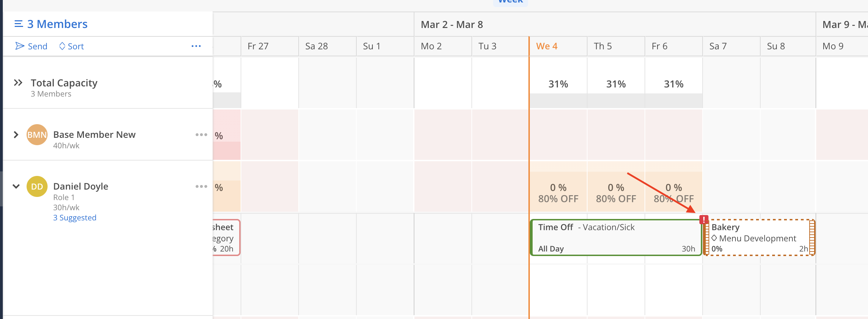Open Base Member New's three-dots menu
The width and height of the screenshot is (868, 319).
click(201, 135)
